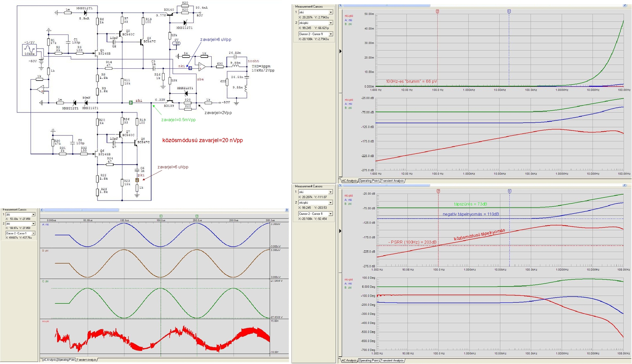This screenshot has width=632, height=364.
Task: Click blue cursor 1 flag in the bottom AC graph
Action: [x=510, y=191]
